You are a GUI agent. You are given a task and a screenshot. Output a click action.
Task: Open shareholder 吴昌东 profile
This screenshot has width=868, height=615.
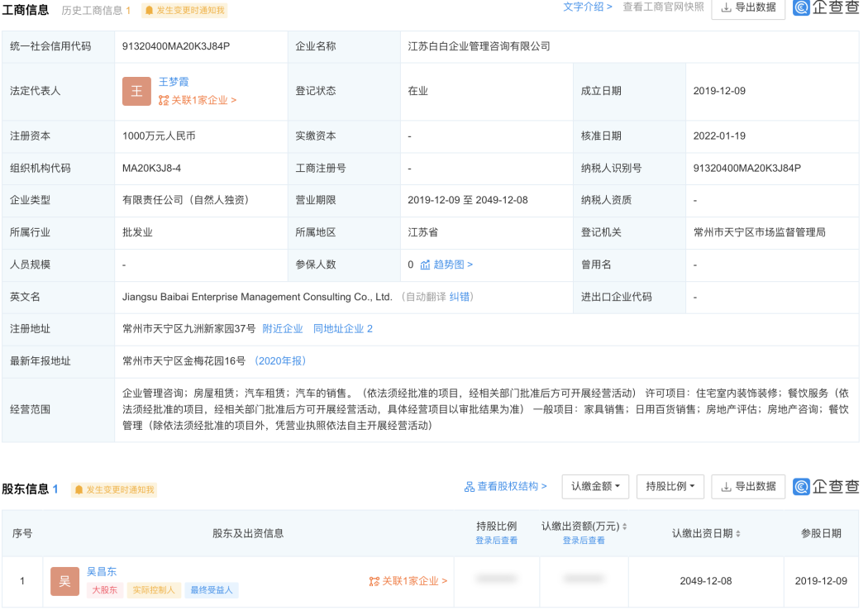point(102,572)
